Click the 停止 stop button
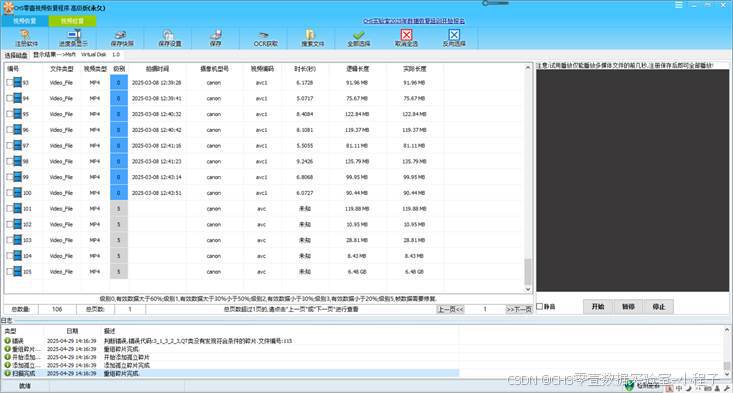This screenshot has height=393, width=733. (659, 307)
